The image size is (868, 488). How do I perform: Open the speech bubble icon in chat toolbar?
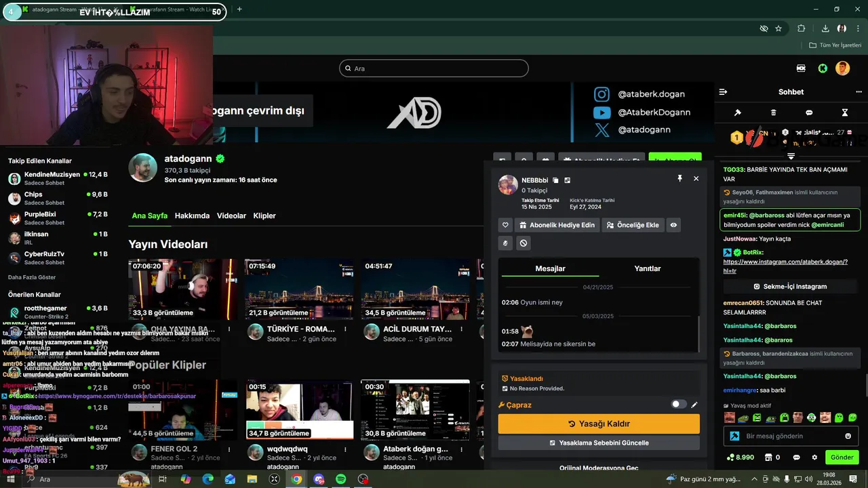809,113
